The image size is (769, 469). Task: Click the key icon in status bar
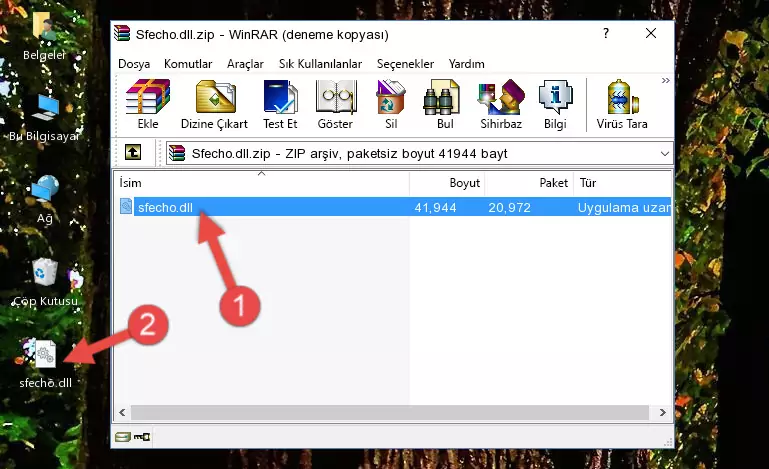142,437
